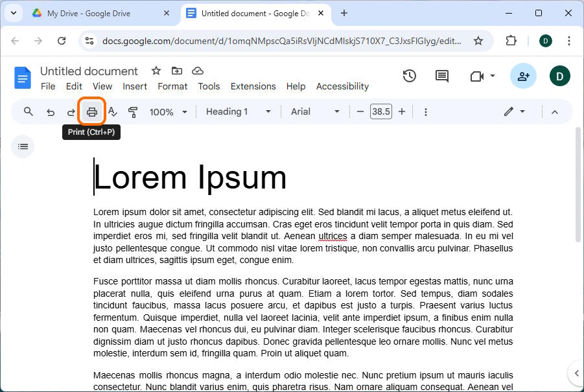Open the Chrome three-dot menu
This screenshot has width=584, height=392.
click(568, 41)
